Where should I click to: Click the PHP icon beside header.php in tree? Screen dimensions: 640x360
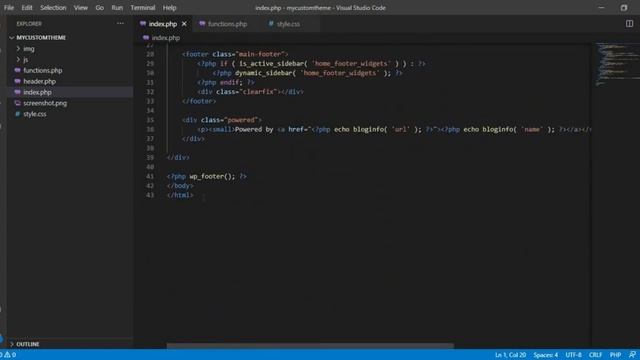click(18, 81)
